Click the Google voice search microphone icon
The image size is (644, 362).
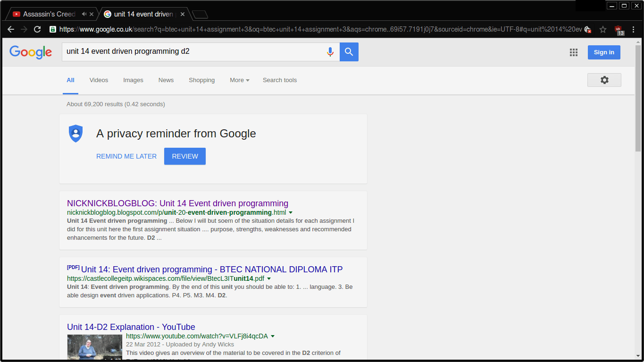(330, 52)
